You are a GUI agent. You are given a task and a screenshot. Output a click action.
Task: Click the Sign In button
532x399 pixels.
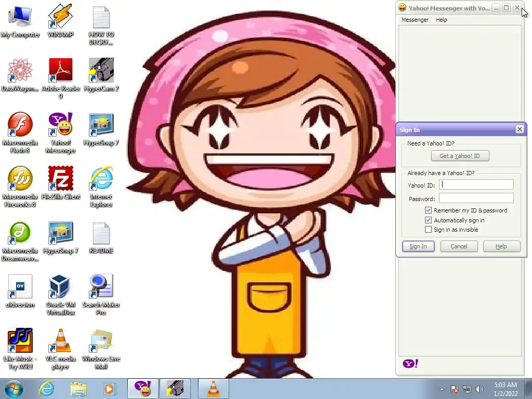click(418, 246)
